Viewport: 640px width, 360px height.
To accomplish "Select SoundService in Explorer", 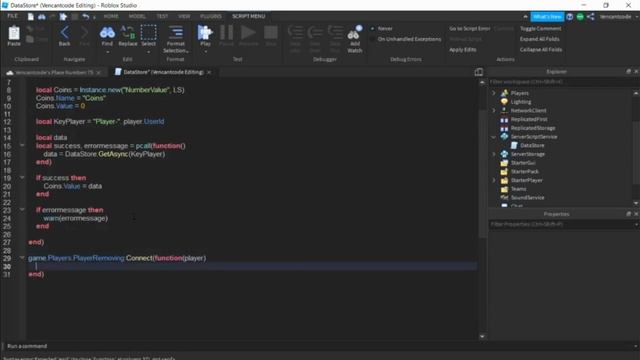I will 527,198.
